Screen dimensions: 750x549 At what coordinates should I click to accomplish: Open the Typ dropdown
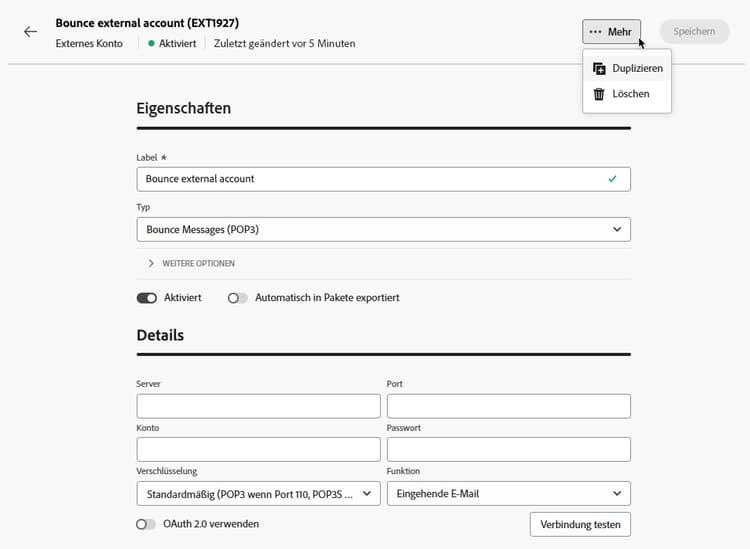383,229
